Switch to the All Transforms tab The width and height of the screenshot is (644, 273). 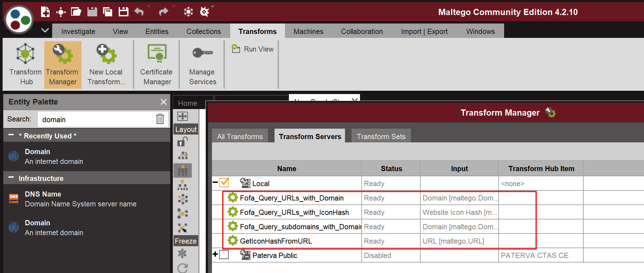pos(240,136)
